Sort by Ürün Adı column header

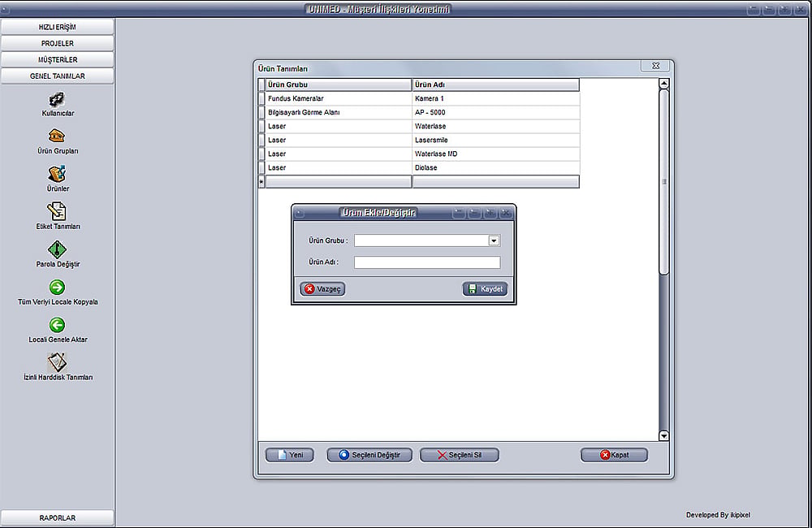pos(495,84)
